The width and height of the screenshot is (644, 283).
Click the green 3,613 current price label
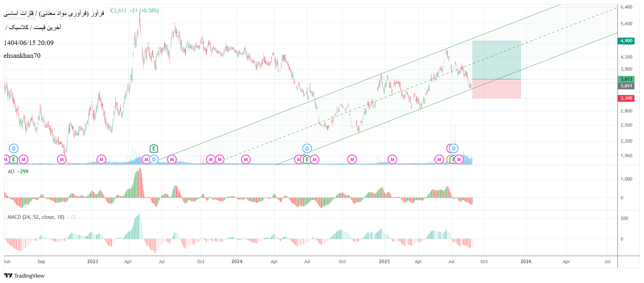tap(626, 79)
